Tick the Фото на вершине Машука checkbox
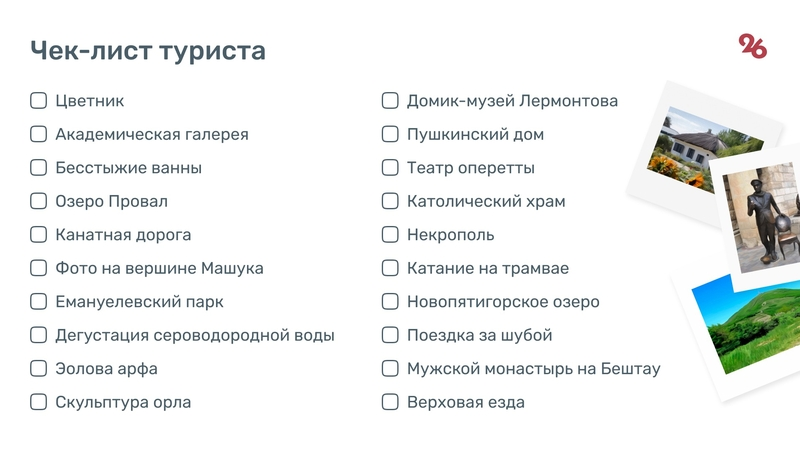This screenshot has height=452, width=800. coord(39,268)
